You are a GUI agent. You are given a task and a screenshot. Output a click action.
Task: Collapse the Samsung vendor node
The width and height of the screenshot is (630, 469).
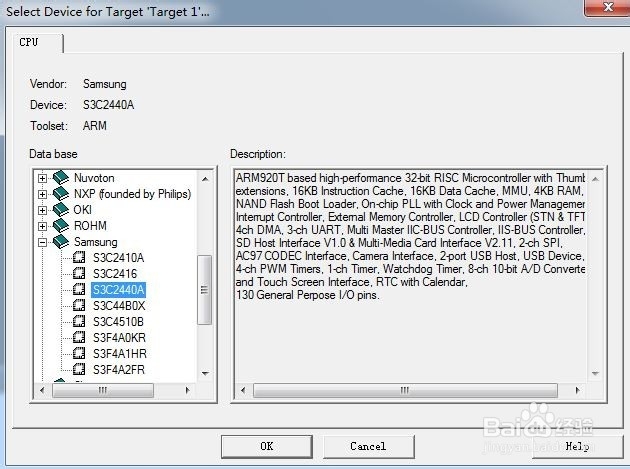click(43, 242)
